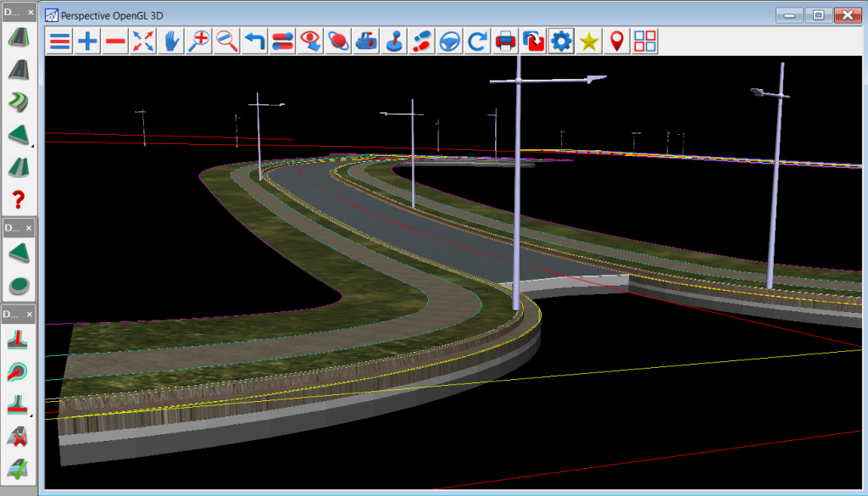Viewport: 868px width, 496px height.
Task: Click the magnifier with plus sign
Action: tap(199, 42)
